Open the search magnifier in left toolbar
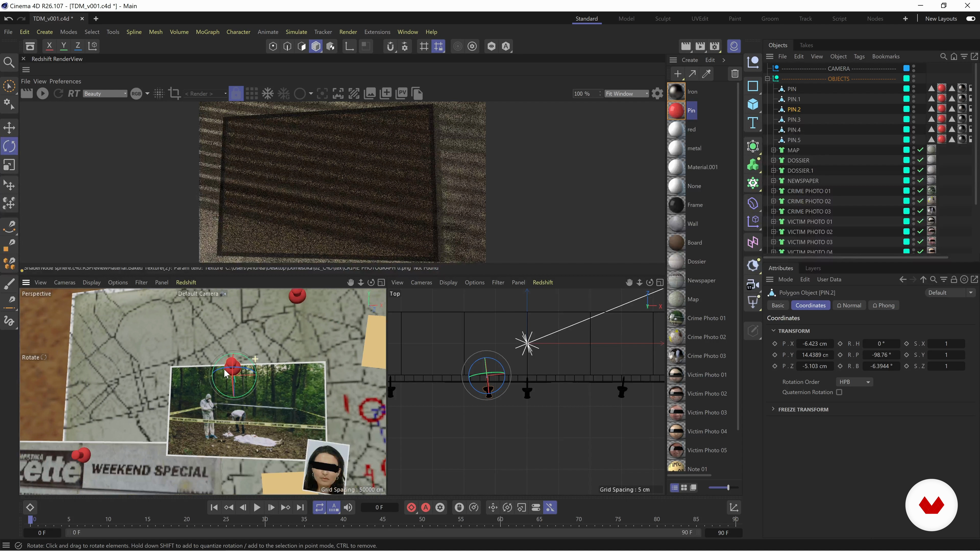 [9, 62]
